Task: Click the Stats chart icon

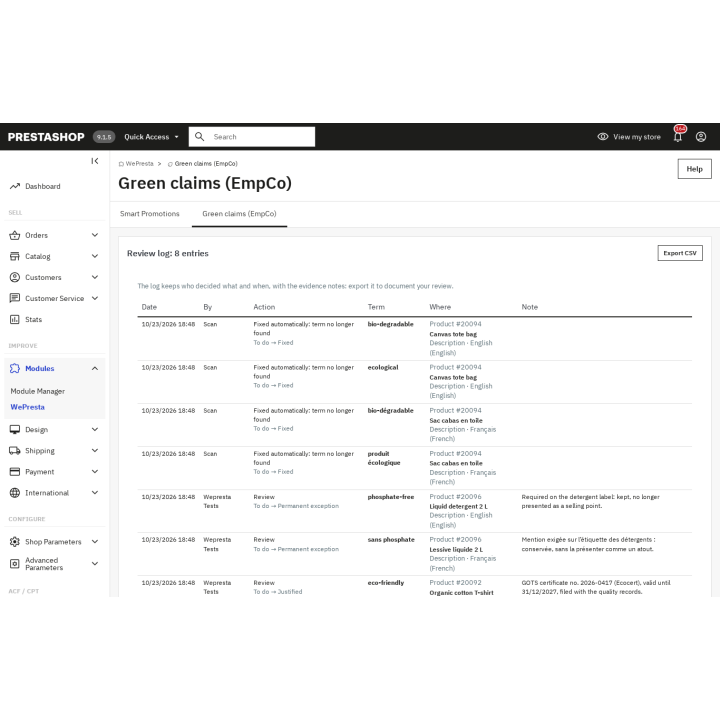Action: 15,320
